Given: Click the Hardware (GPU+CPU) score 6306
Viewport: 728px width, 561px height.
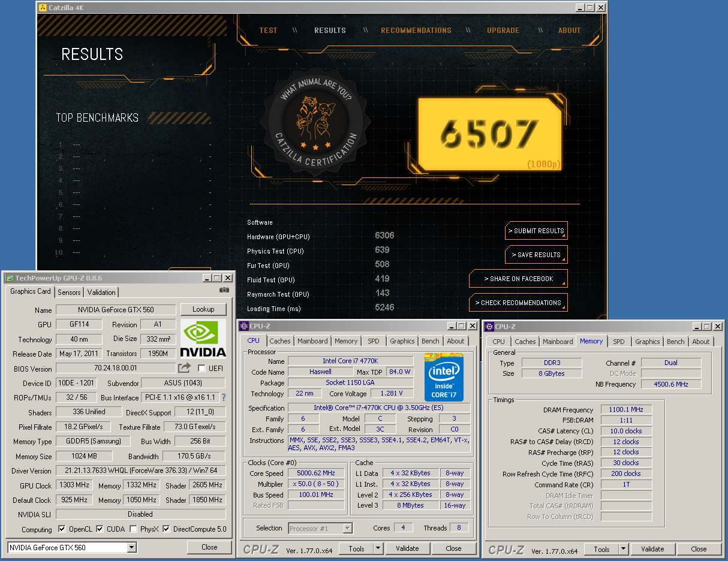Looking at the screenshot, I should (384, 236).
